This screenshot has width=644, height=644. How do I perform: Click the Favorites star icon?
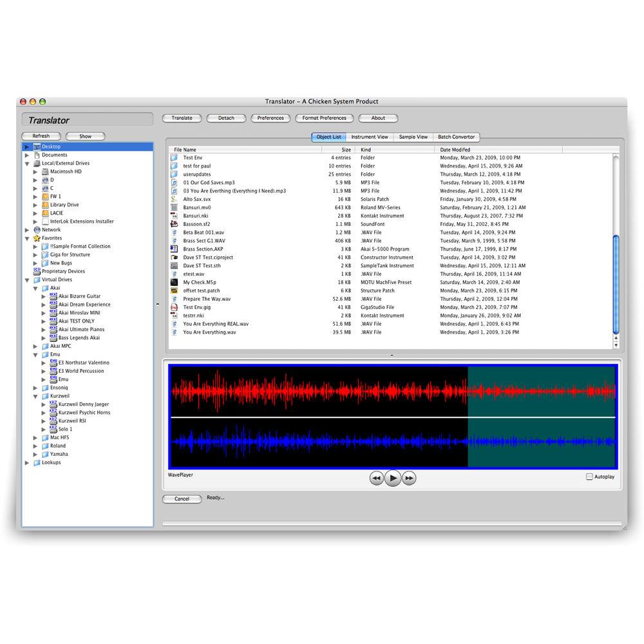pyautogui.click(x=37, y=238)
